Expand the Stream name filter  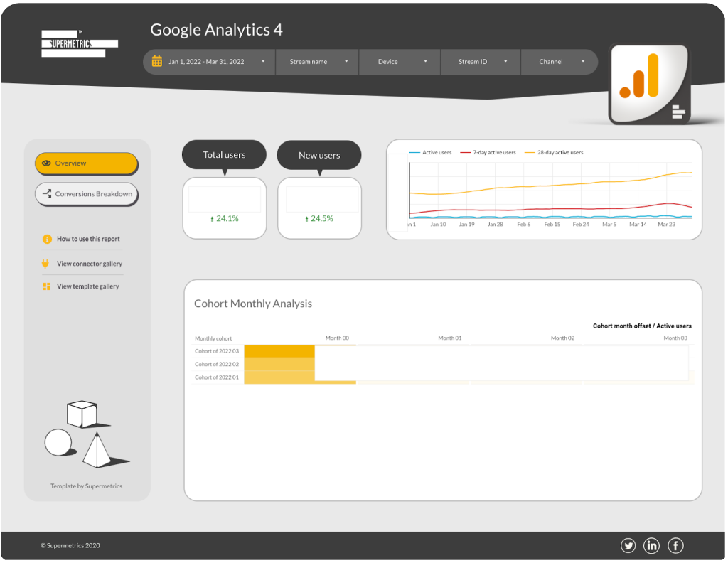point(317,62)
